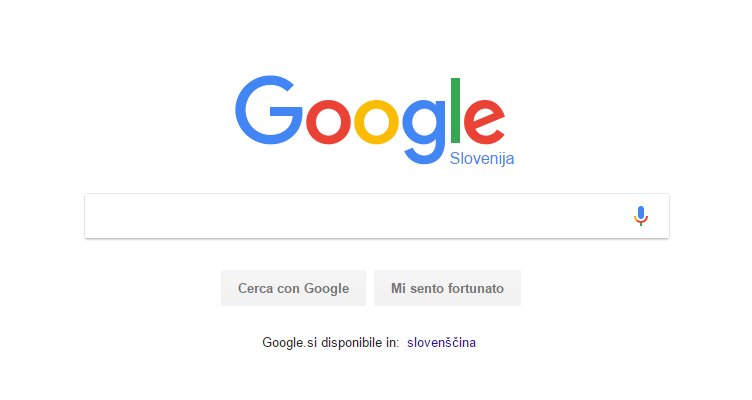Click the Mi sento fortunato button

point(447,288)
